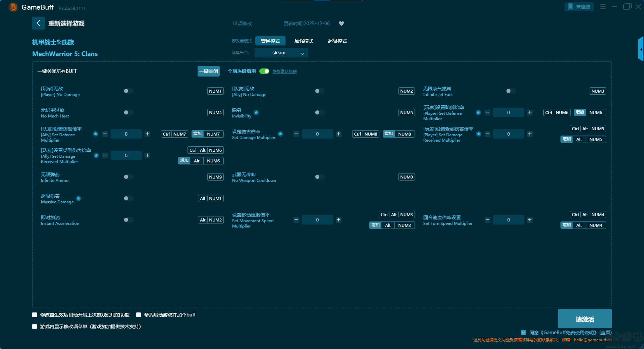Click the back arrow to reselect game
Screen dimensions: 644x349
click(39, 23)
